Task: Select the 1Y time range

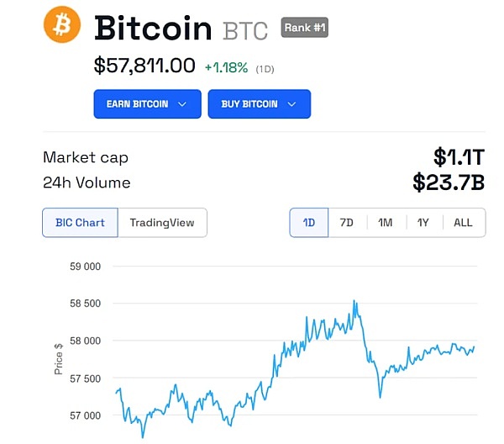Action: point(423,223)
